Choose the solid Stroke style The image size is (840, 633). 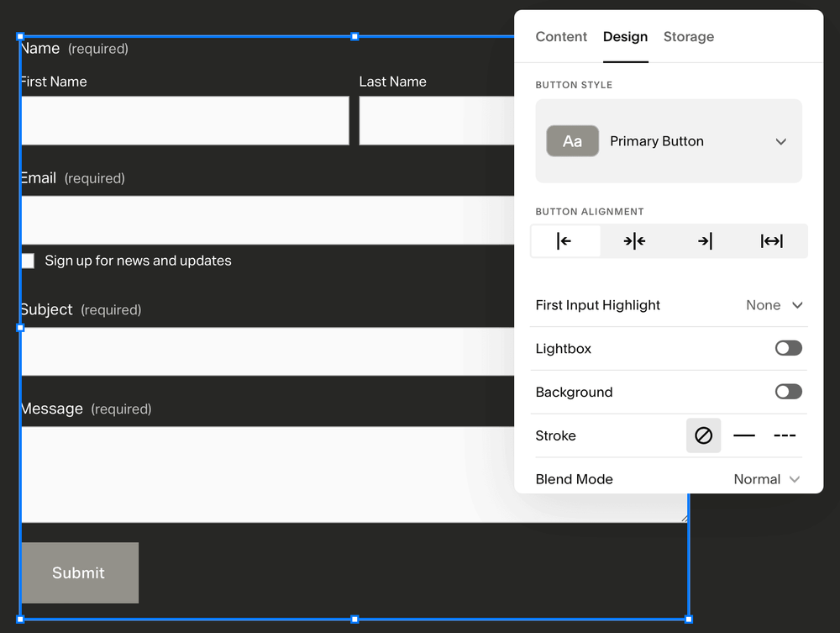pos(744,435)
